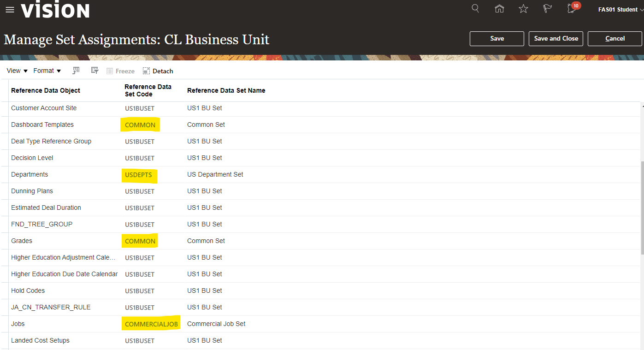
Task: Expand the Format menu
Action: click(47, 71)
